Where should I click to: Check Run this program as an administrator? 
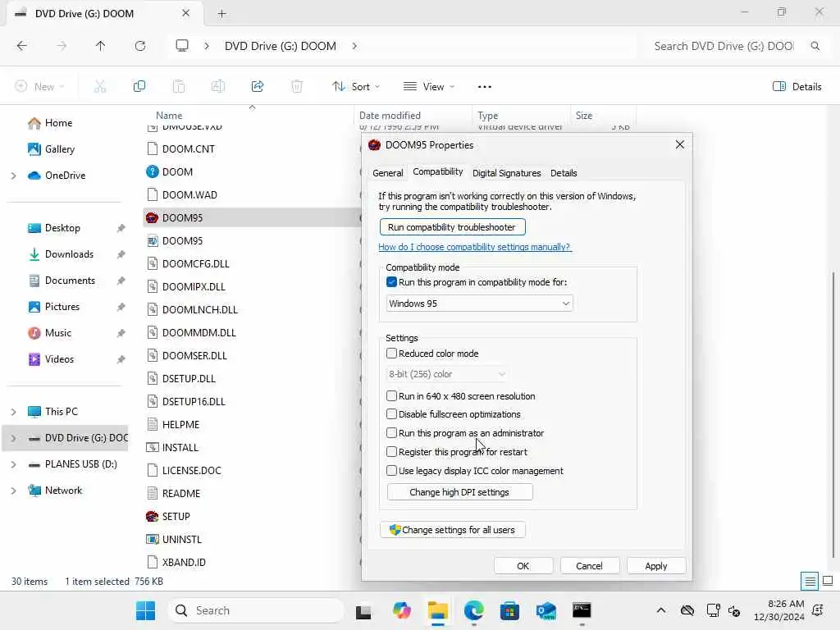(391, 433)
